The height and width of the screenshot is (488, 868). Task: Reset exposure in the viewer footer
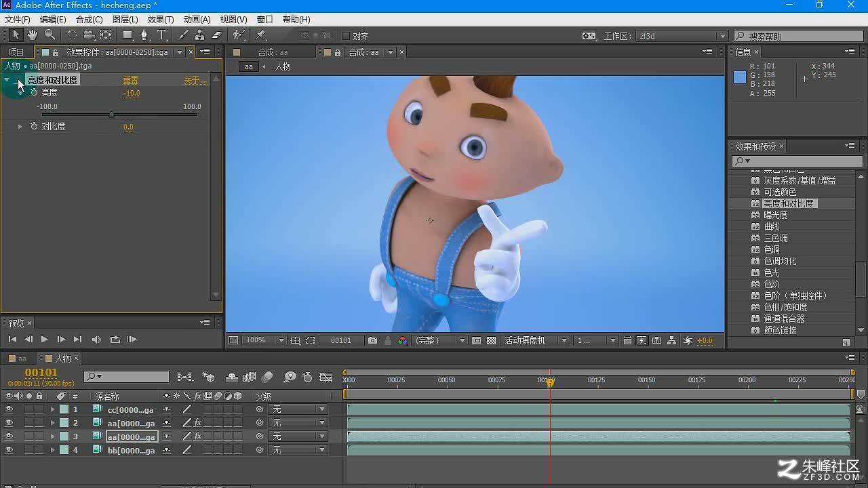coord(688,340)
